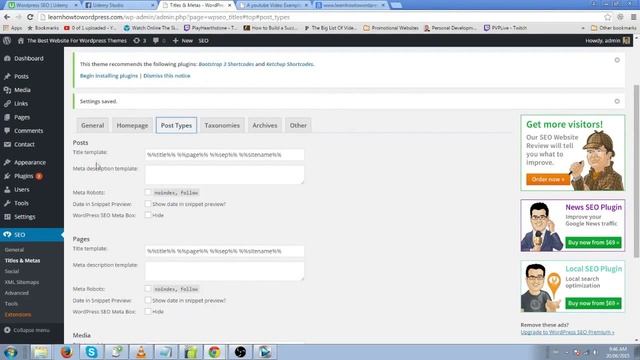Image resolution: width=640 pixels, height=360 pixels.
Task: Open Firefox from the taskbar
Action: click(x=66, y=352)
